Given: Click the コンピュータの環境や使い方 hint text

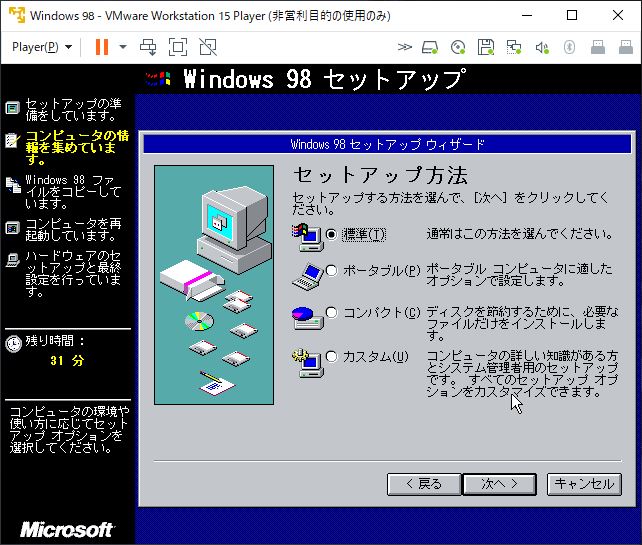Looking at the screenshot, I should [69, 430].
